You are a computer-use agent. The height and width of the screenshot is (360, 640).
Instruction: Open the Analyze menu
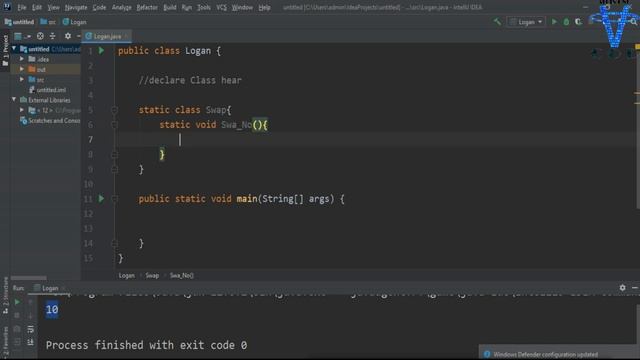pyautogui.click(x=122, y=7)
